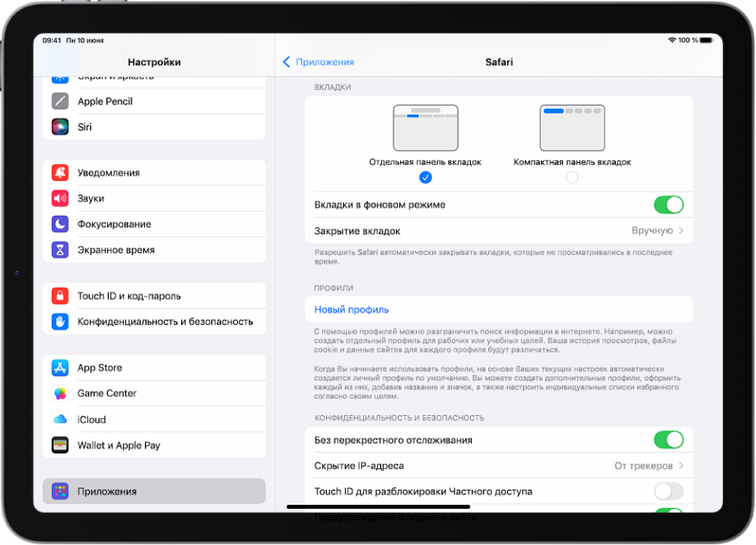This screenshot has width=756, height=545.
Task: Tap the hourglass icon for Экранное время
Action: coord(60,250)
